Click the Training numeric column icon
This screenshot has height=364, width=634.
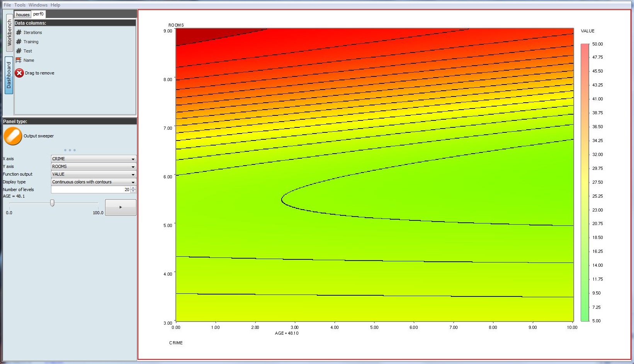(x=18, y=42)
